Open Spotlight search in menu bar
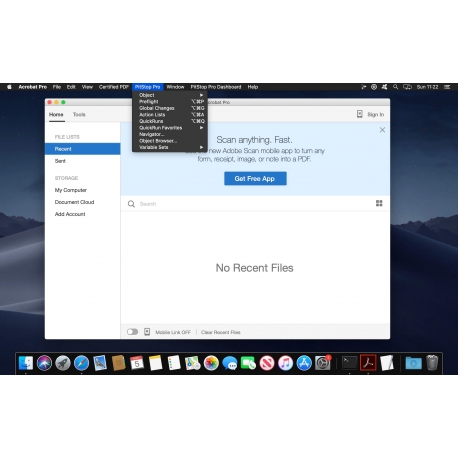 pos(396,87)
